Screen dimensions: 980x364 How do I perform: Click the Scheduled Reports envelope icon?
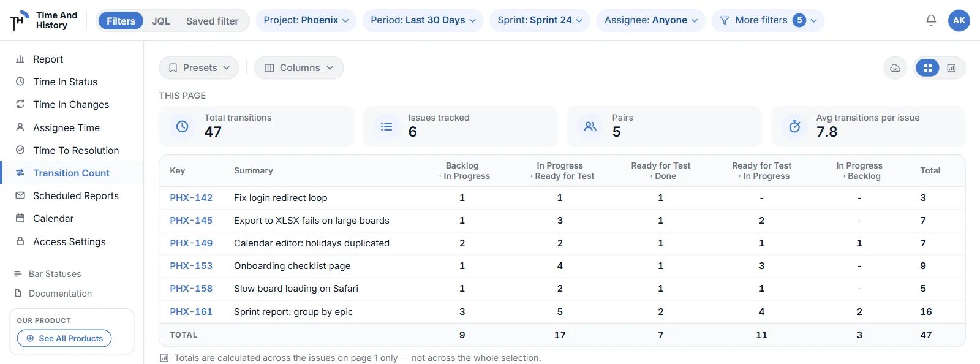coord(20,195)
